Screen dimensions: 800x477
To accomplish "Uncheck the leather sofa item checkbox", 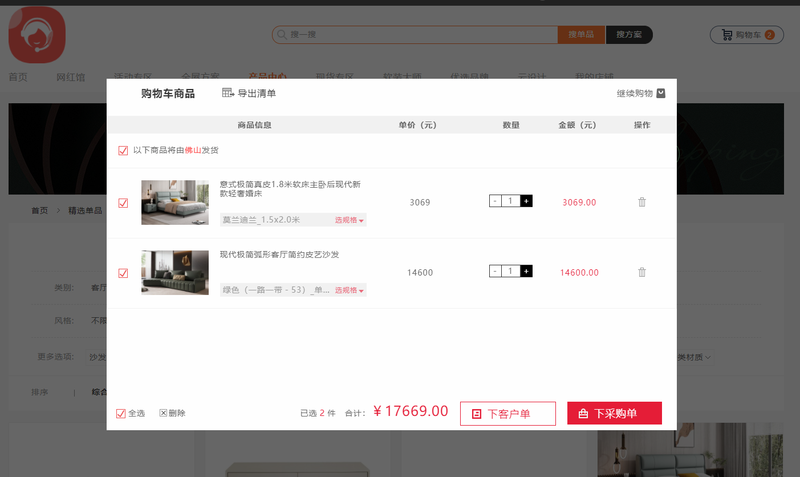I will click(x=123, y=273).
